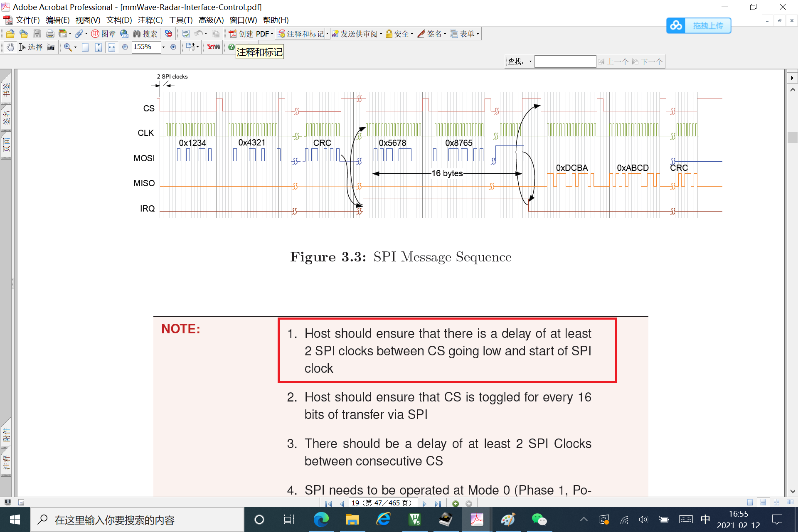
Task: Click the vertical scrollbar thumb
Action: [x=792, y=137]
